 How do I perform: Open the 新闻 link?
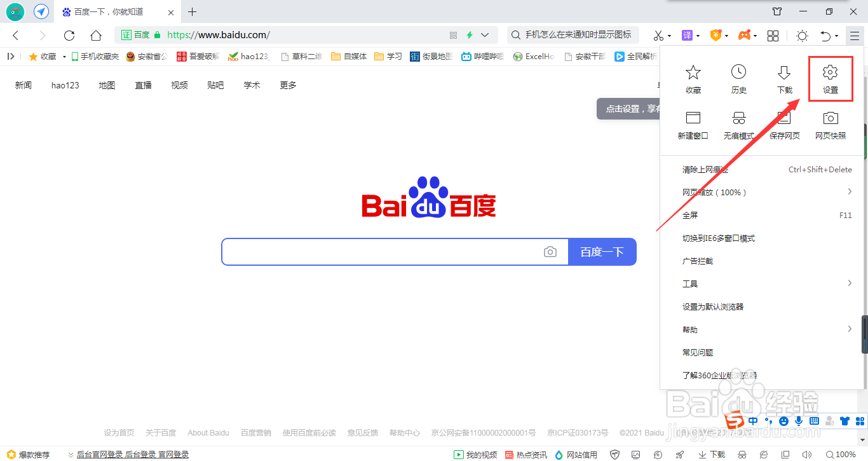(24, 85)
